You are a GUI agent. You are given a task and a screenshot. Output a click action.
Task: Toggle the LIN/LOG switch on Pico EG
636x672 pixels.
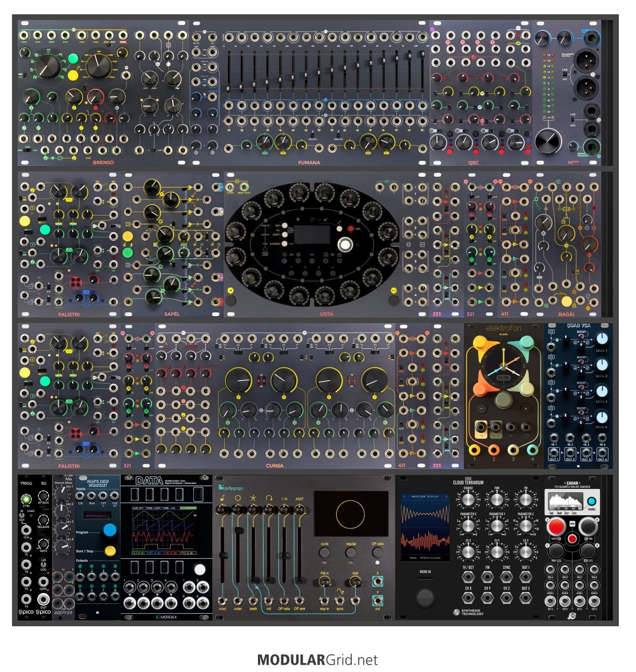pos(43,564)
